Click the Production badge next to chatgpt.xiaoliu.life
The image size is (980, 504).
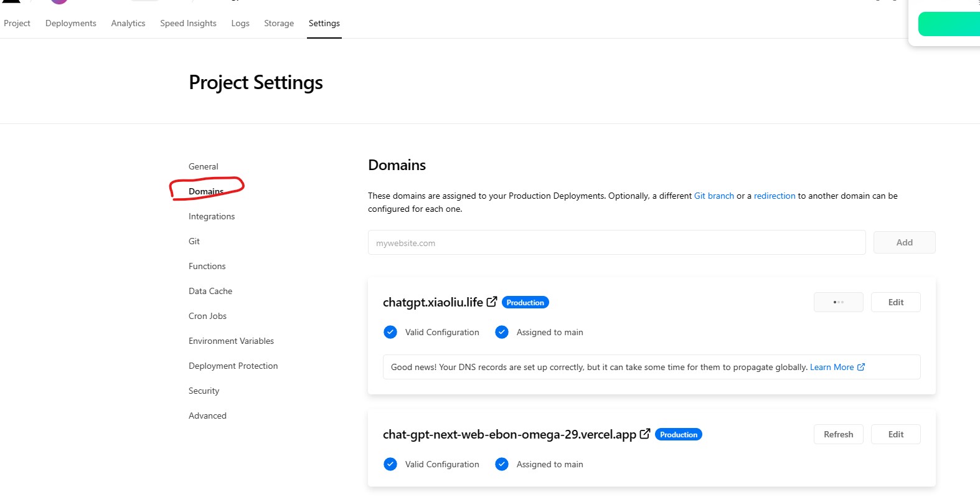[525, 303]
